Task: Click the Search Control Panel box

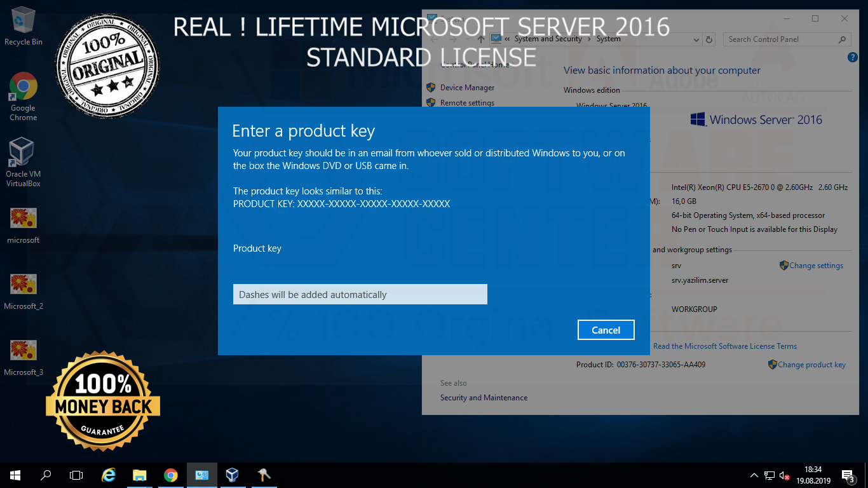Action: (x=787, y=39)
